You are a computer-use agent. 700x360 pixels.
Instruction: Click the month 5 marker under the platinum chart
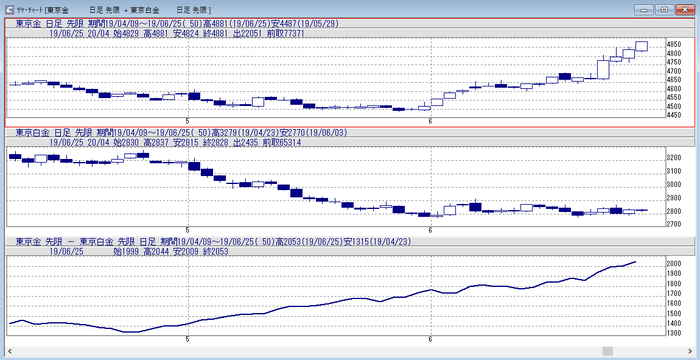188,230
